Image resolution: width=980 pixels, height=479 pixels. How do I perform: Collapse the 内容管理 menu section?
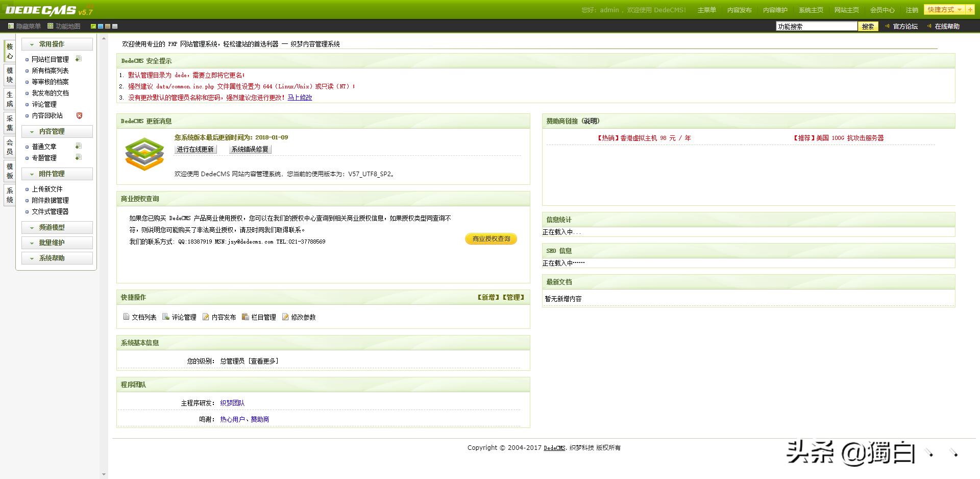[x=57, y=132]
